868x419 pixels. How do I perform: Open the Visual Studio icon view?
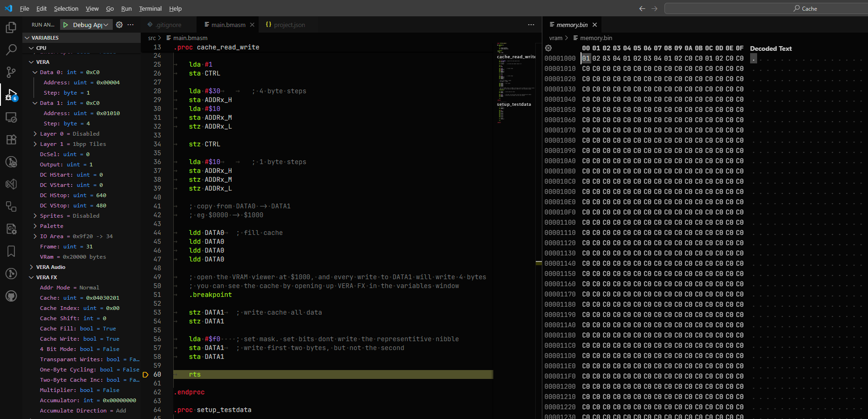[11, 184]
